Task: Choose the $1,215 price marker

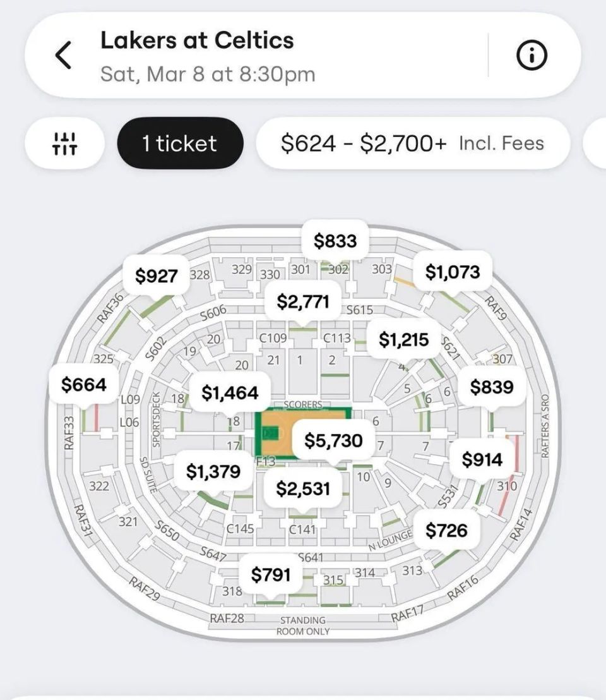Action: point(403,339)
